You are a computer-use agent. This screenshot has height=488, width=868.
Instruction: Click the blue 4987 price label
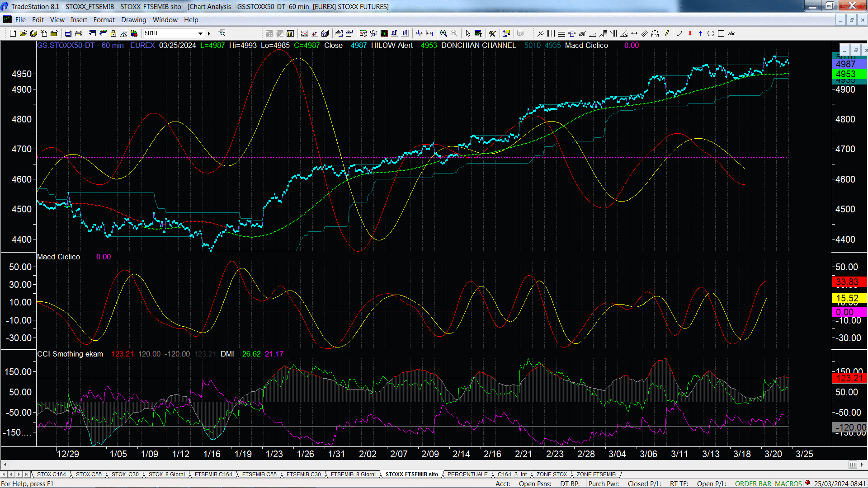point(849,64)
